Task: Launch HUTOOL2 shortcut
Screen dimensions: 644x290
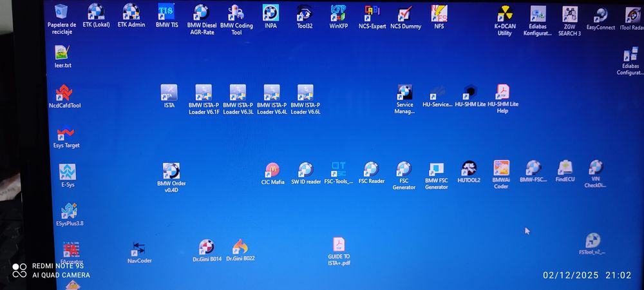Action: click(469, 171)
